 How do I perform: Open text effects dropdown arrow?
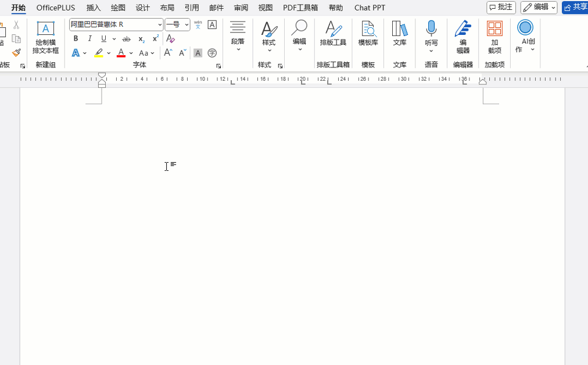pos(85,53)
